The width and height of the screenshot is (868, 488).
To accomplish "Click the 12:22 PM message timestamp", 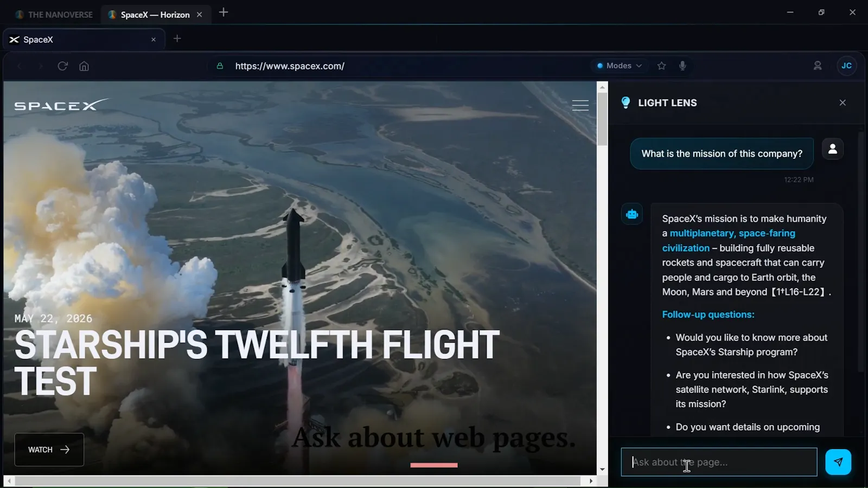I will coord(799,179).
